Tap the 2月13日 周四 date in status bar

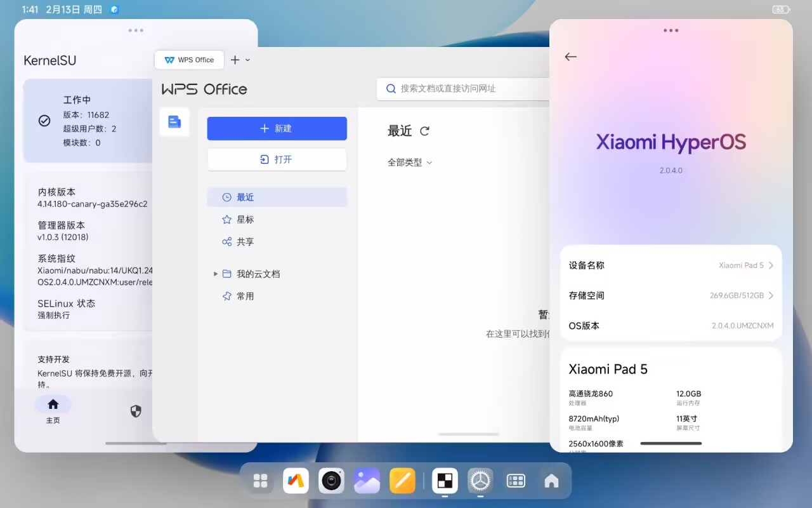pos(74,10)
